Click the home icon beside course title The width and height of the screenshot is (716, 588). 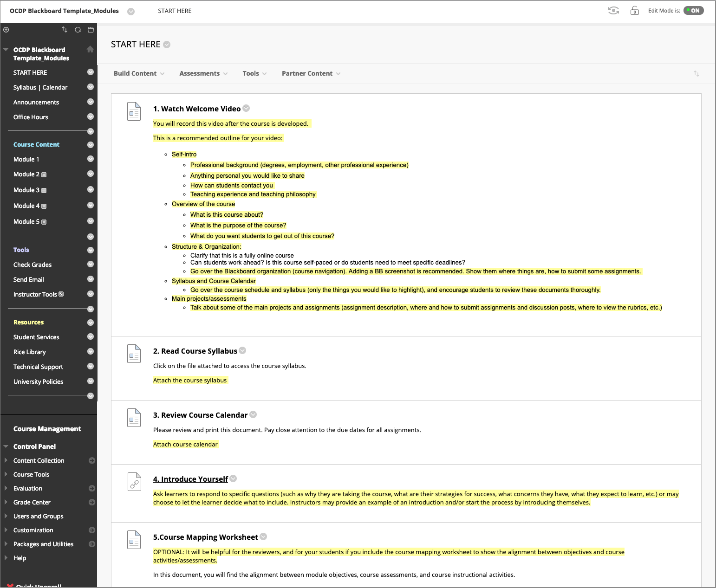pos(90,49)
